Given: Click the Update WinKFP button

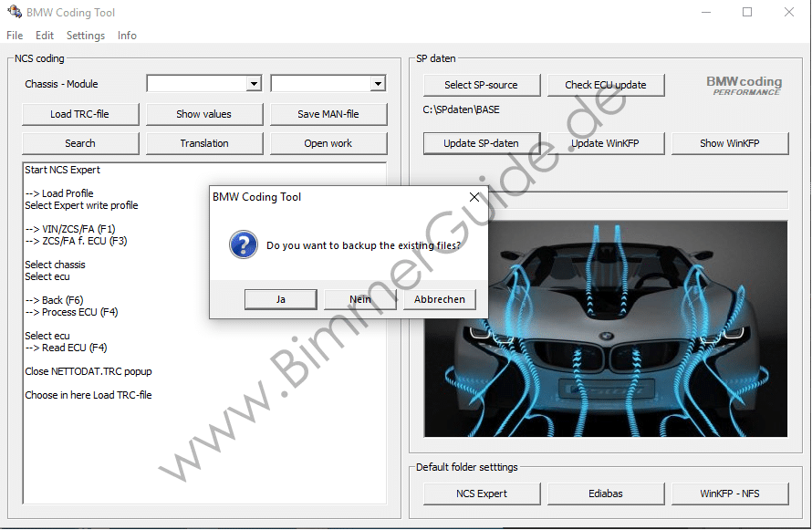Looking at the screenshot, I should point(605,143).
